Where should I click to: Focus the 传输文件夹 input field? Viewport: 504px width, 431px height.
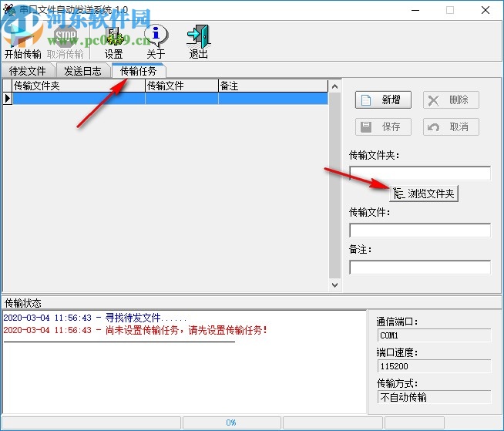[x=420, y=173]
